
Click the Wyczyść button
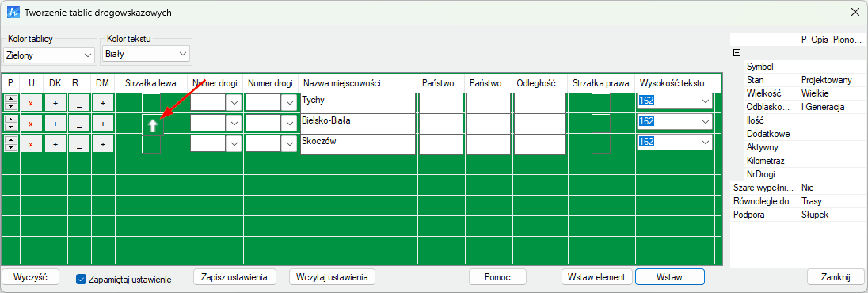pyautogui.click(x=30, y=277)
